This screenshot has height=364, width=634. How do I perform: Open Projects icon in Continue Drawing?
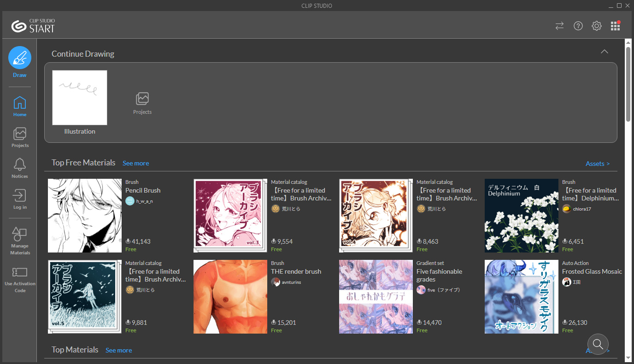click(x=142, y=103)
